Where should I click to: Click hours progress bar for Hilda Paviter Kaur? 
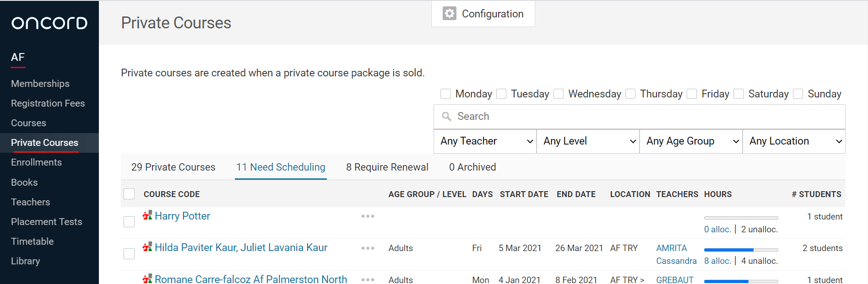741,250
